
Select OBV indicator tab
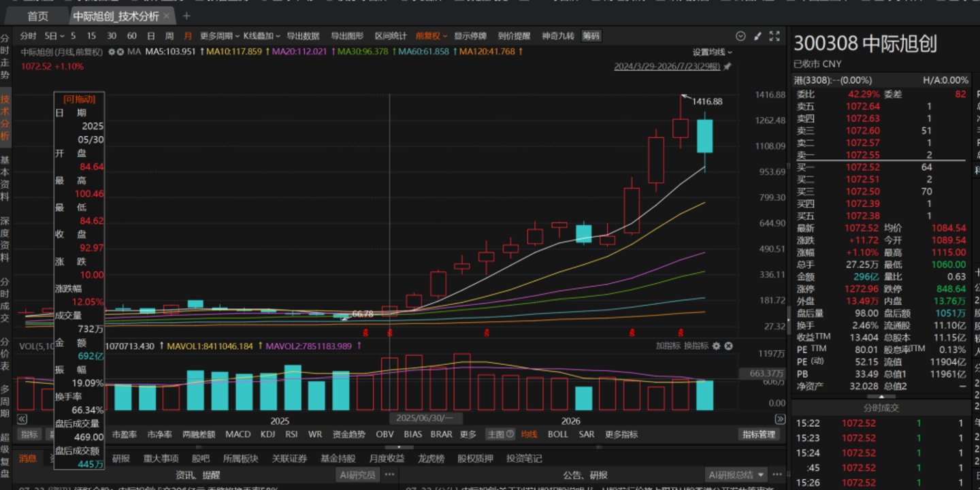tap(385, 434)
